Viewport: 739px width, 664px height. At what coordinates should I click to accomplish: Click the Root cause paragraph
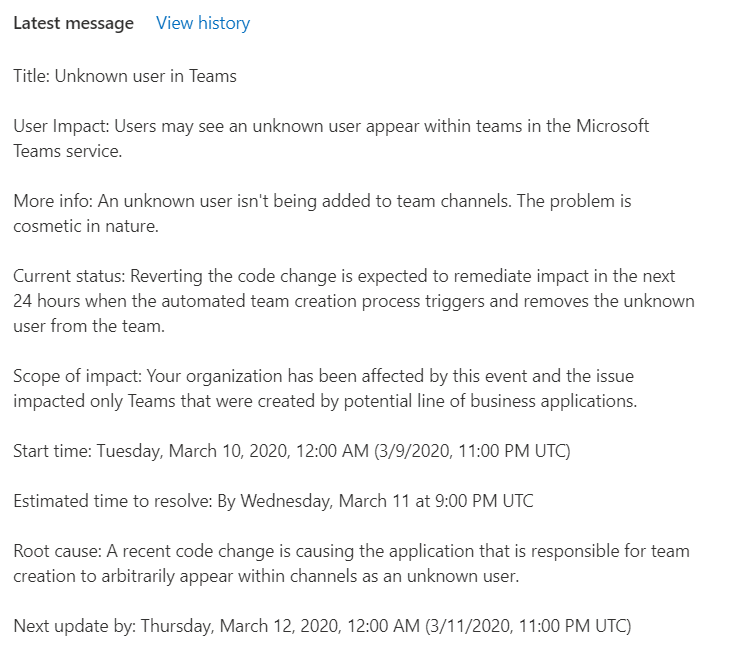tap(352, 563)
